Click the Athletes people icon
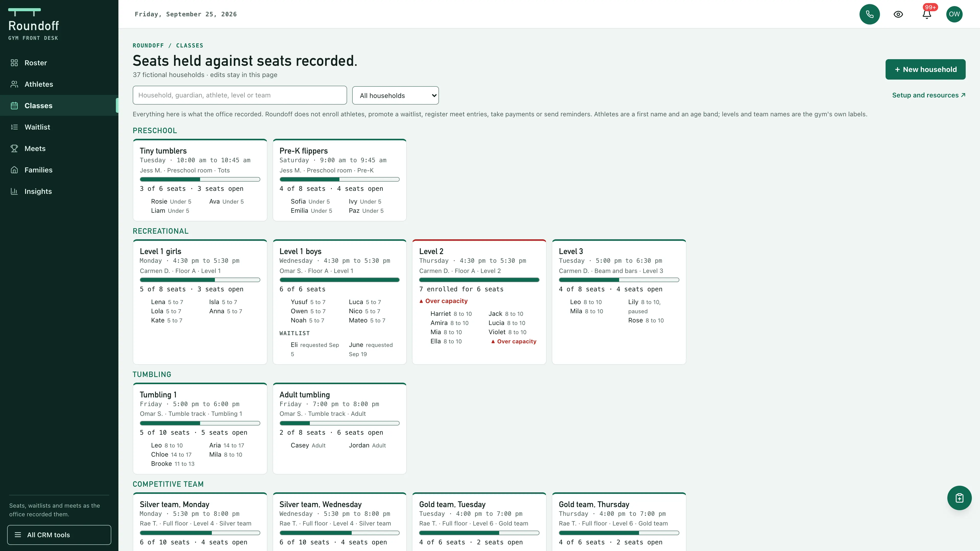Screen dimensions: 980x551 point(14,84)
